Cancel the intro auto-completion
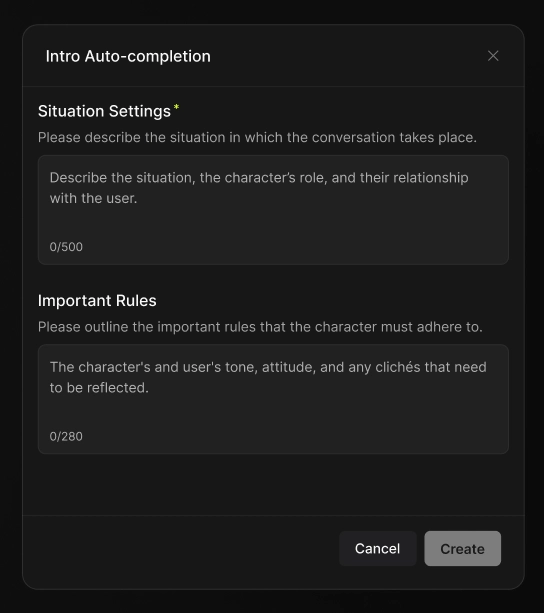This screenshot has height=613, width=544. pyautogui.click(x=378, y=548)
